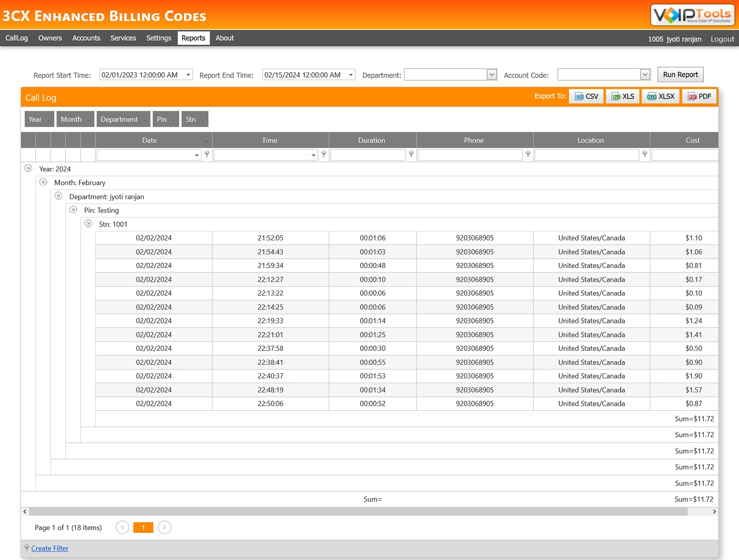Image resolution: width=739 pixels, height=560 pixels.
Task: Click the Run Report button
Action: point(680,75)
